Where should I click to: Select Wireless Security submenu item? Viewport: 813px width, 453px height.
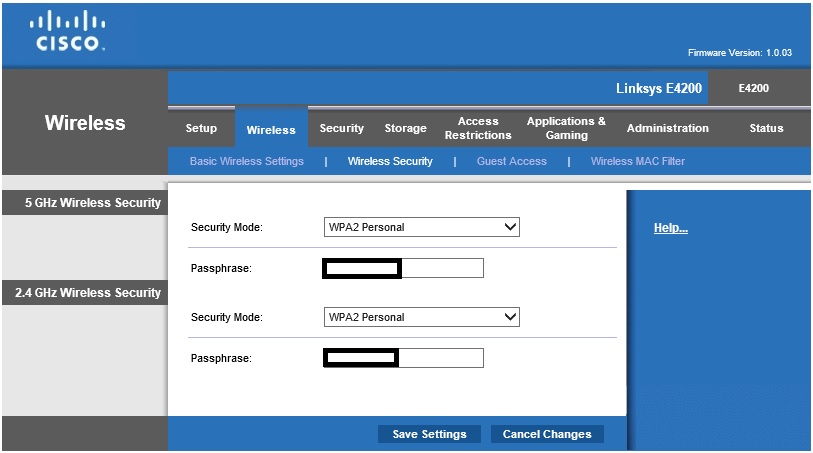click(390, 161)
